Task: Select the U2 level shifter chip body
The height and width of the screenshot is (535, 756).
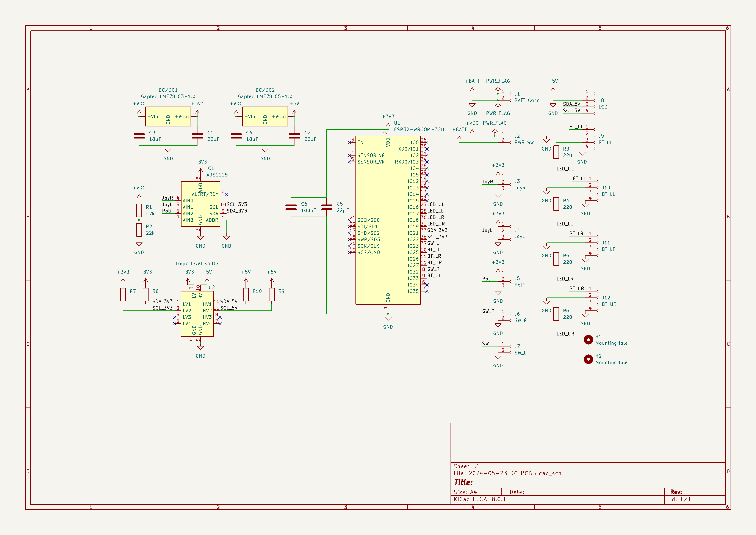Action: 197,314
